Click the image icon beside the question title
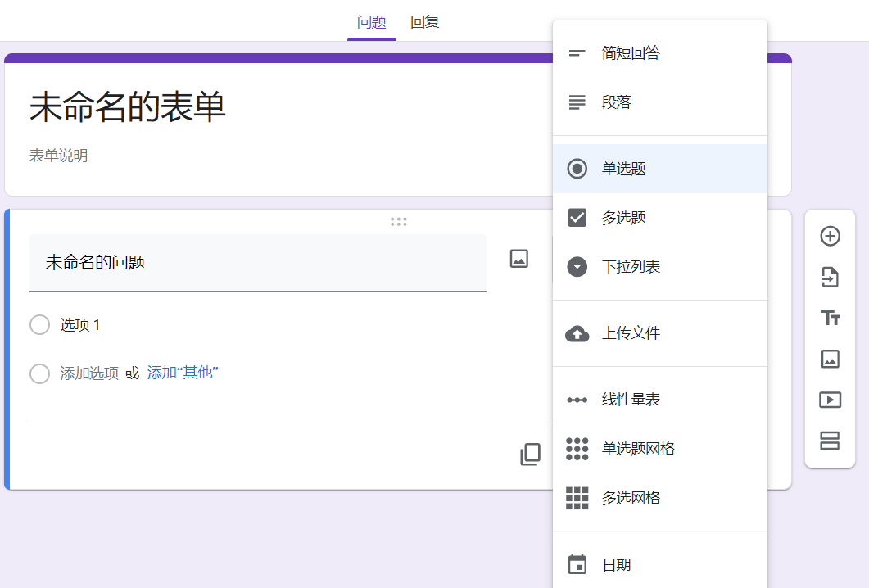869x588 pixels. pyautogui.click(x=518, y=260)
